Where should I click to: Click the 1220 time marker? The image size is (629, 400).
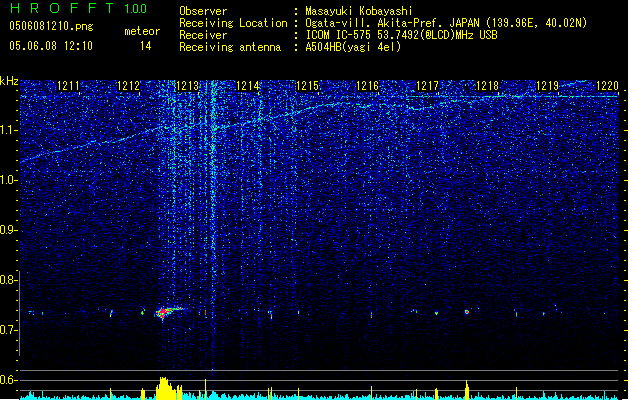tap(607, 86)
